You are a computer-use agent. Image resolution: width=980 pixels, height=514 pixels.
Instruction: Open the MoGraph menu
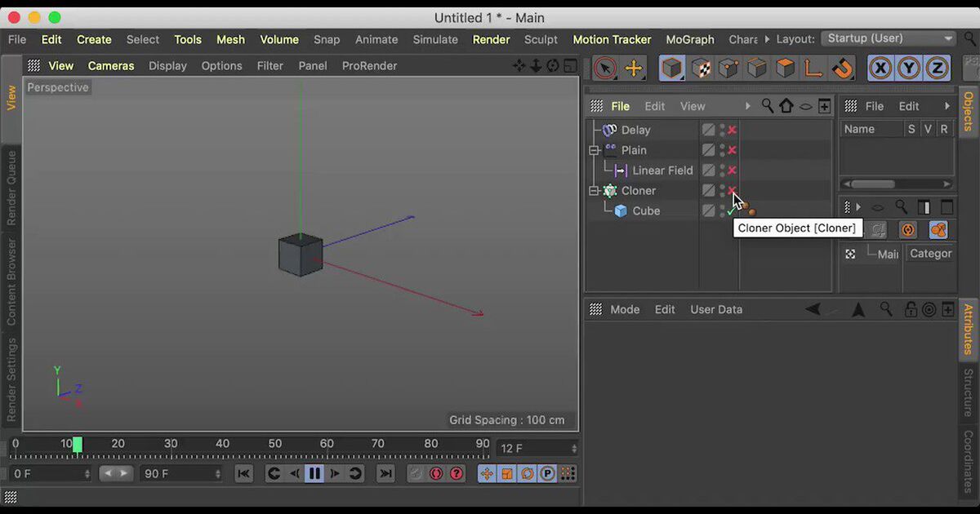[x=689, y=39]
